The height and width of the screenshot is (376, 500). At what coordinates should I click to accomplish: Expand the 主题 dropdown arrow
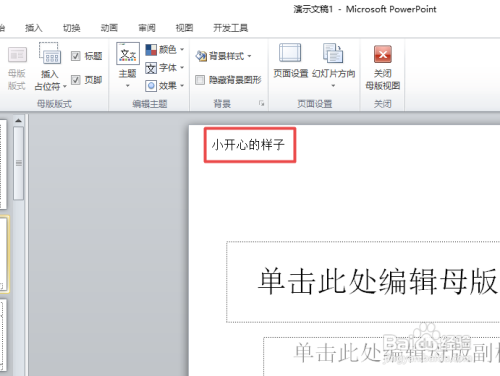127,86
